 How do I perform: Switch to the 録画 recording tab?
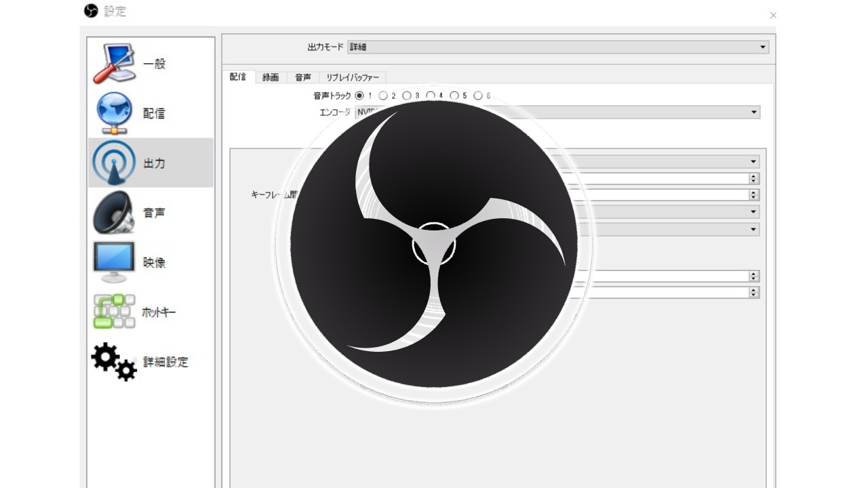(x=271, y=77)
